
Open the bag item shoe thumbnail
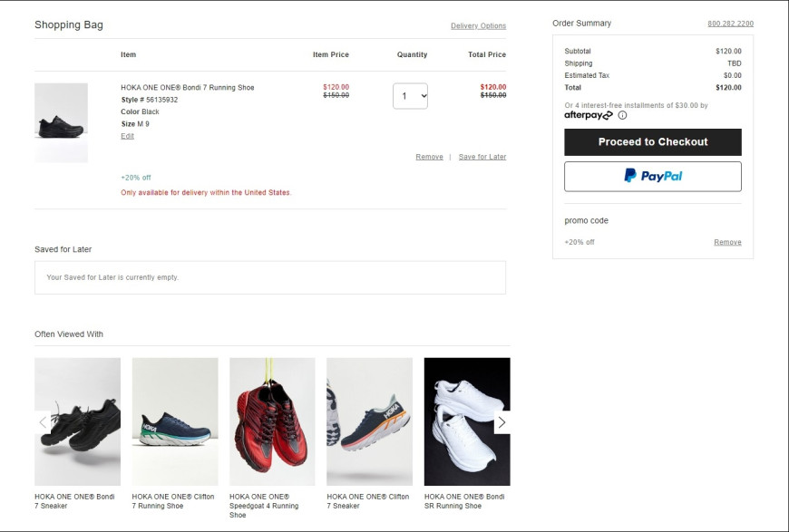coord(61,122)
